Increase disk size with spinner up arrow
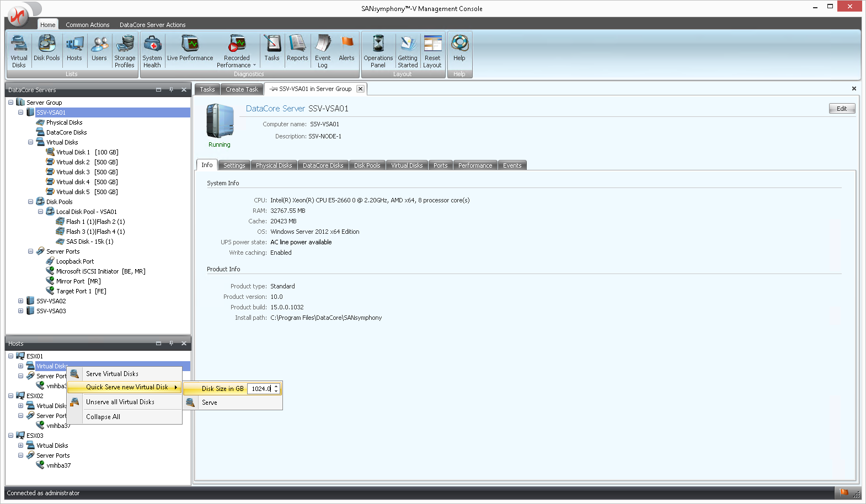 (x=276, y=387)
